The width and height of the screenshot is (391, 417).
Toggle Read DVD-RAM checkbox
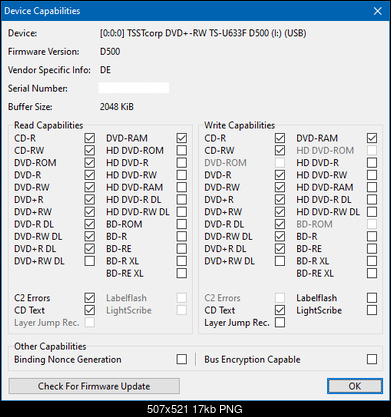[182, 138]
